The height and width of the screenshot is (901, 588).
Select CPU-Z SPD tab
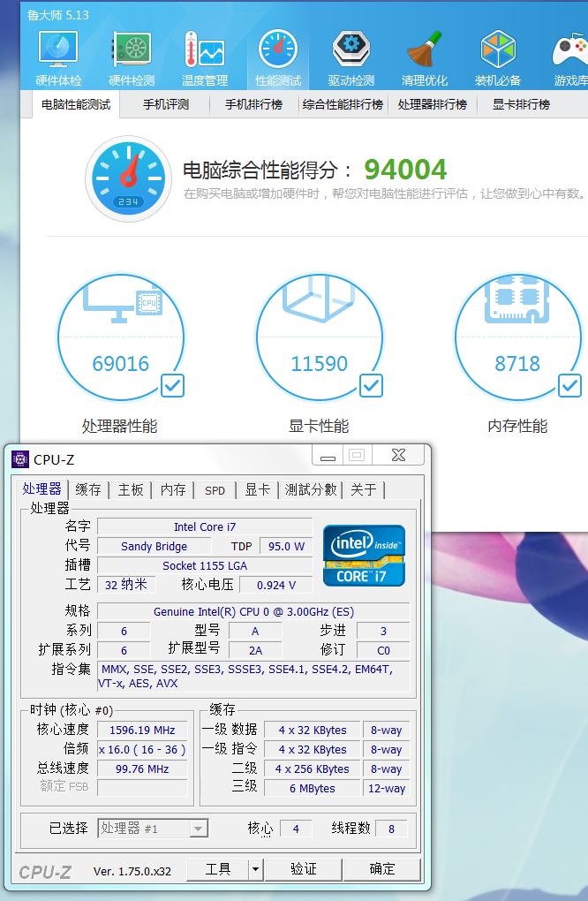pyautogui.click(x=215, y=490)
